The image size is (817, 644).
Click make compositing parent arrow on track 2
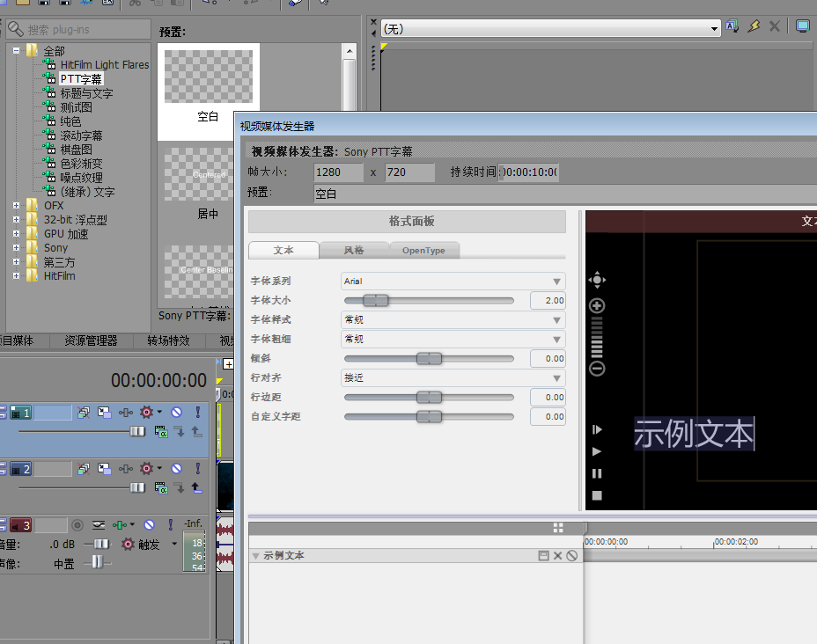(196, 487)
